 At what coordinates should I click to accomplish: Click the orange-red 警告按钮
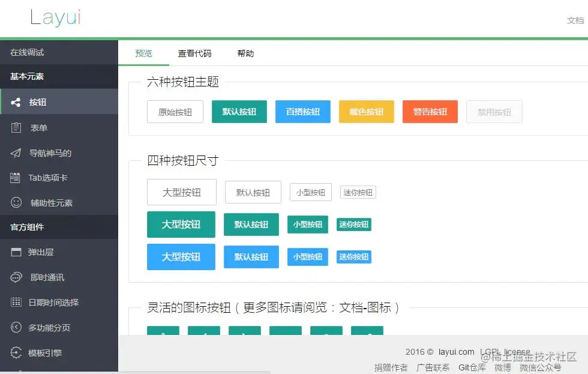(x=430, y=112)
